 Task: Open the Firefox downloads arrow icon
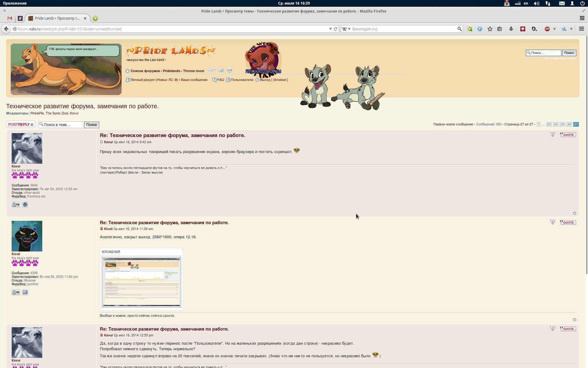511,29
